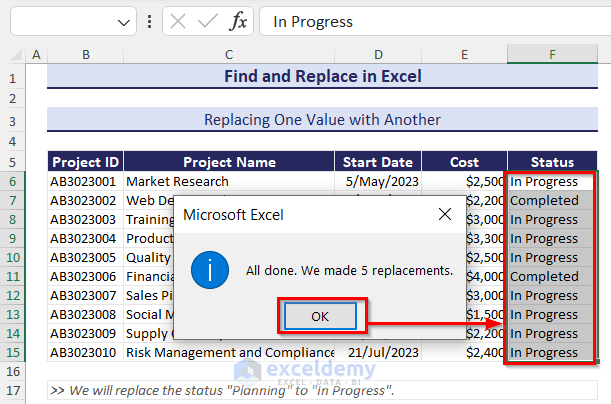Click the Cancel X icon in formula bar
The height and width of the screenshot is (404, 611).
pyautogui.click(x=178, y=21)
